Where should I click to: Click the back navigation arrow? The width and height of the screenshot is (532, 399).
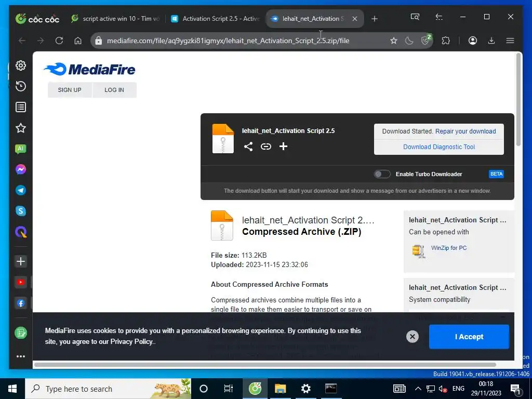pos(22,41)
